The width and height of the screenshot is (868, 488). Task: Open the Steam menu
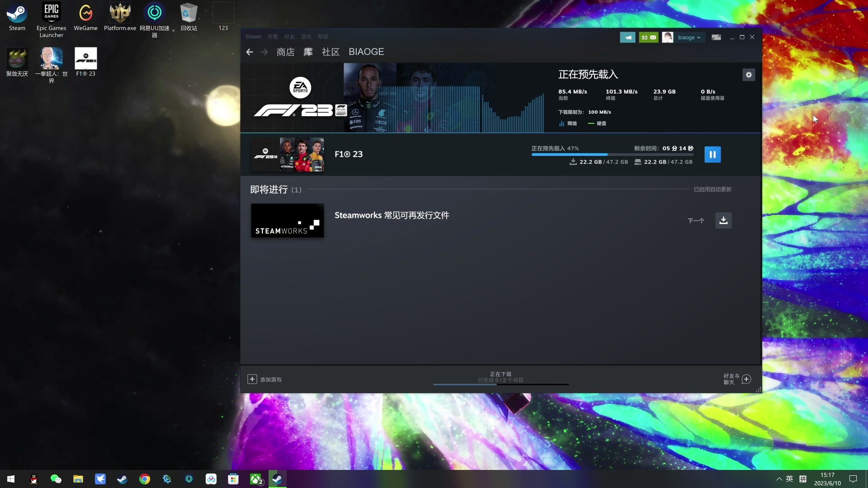(254, 37)
